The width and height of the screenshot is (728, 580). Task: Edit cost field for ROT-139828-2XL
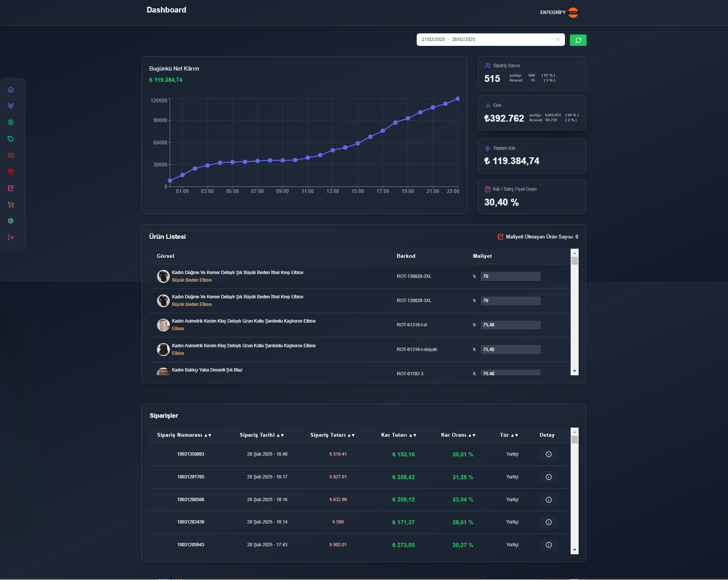tap(510, 276)
